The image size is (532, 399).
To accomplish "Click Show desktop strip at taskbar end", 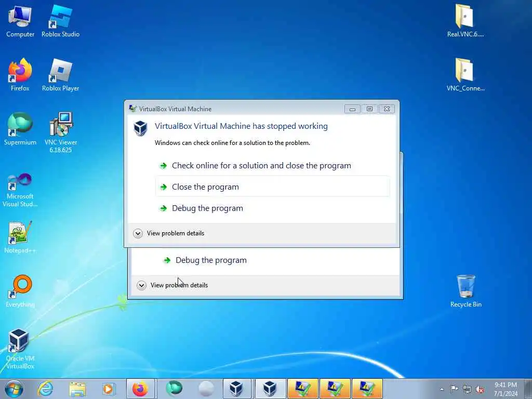I will pyautogui.click(x=528, y=389).
